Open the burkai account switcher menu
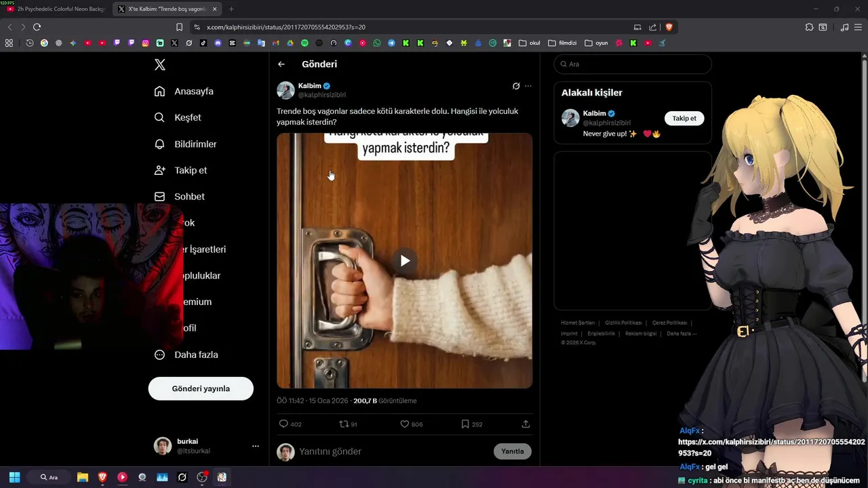 coord(207,446)
